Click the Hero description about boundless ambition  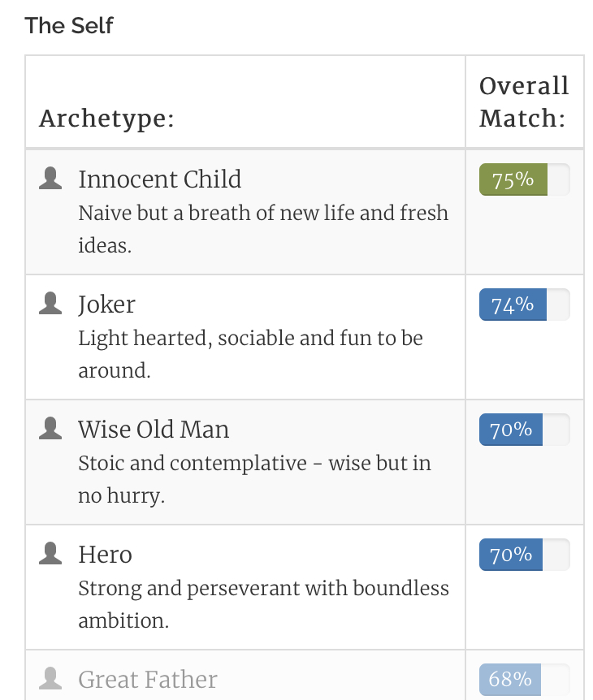pyautogui.click(x=263, y=604)
